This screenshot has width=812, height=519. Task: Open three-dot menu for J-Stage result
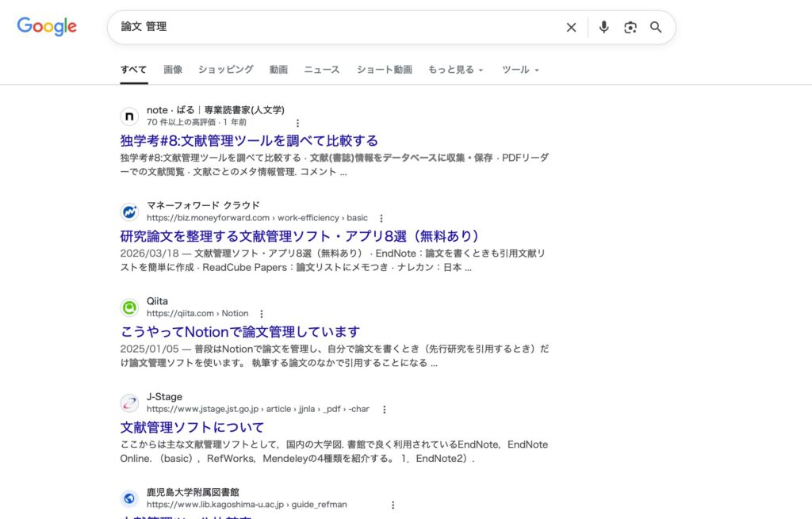pos(385,410)
